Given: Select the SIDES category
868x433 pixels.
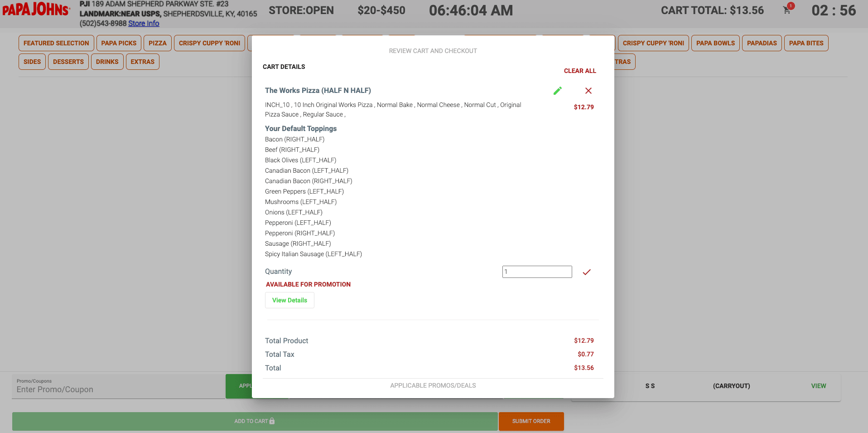Looking at the screenshot, I should (32, 62).
